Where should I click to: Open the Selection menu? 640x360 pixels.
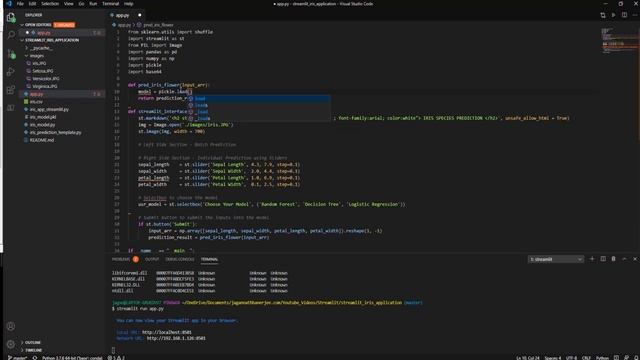coord(50,4)
